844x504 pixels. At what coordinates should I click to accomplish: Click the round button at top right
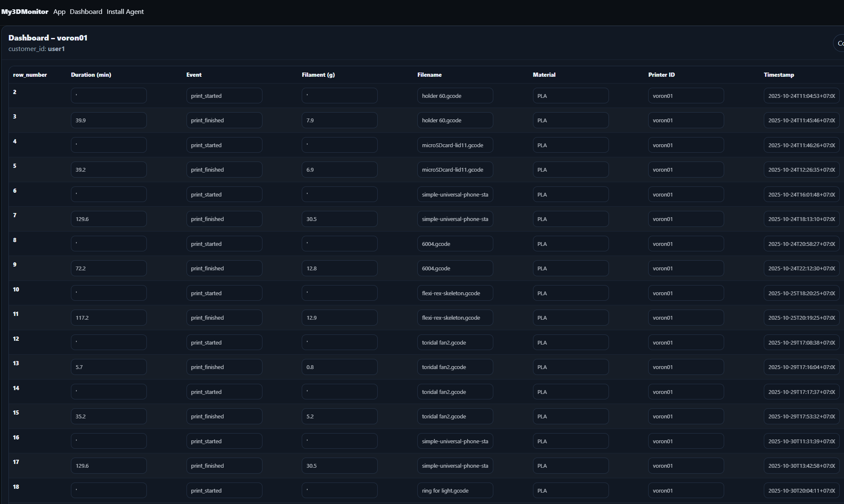[x=839, y=43]
